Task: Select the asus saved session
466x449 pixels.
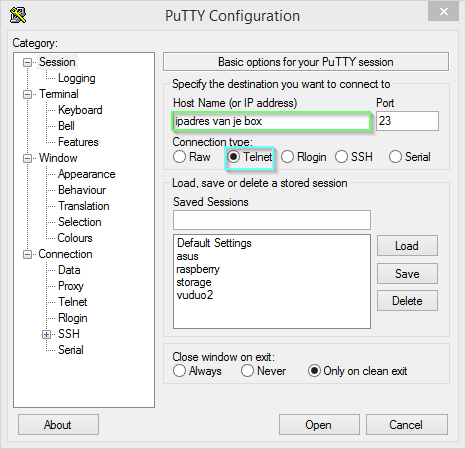Action: tap(187, 256)
